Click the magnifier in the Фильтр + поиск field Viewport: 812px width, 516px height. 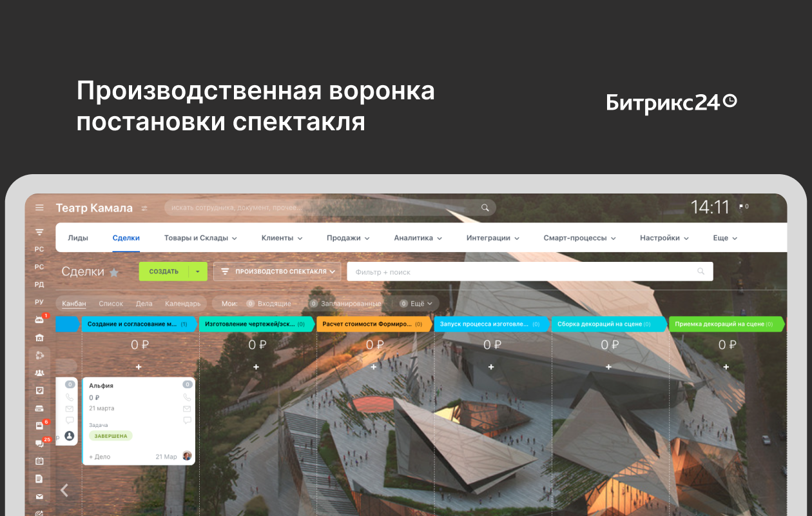pos(701,272)
